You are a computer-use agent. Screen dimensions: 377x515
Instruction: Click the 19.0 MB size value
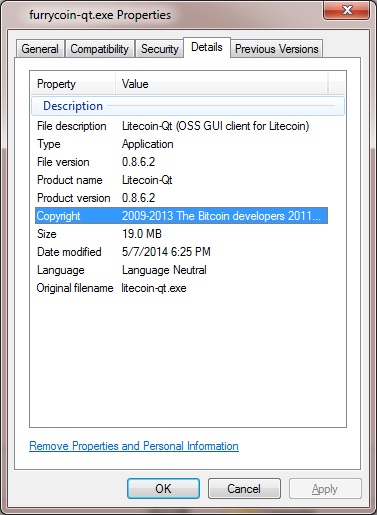(142, 234)
